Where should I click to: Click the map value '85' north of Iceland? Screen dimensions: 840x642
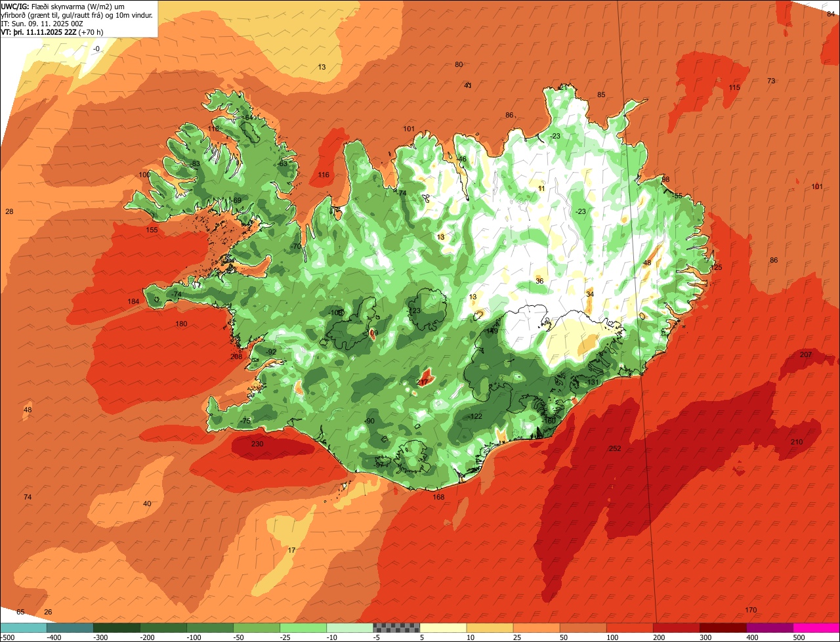[601, 95]
